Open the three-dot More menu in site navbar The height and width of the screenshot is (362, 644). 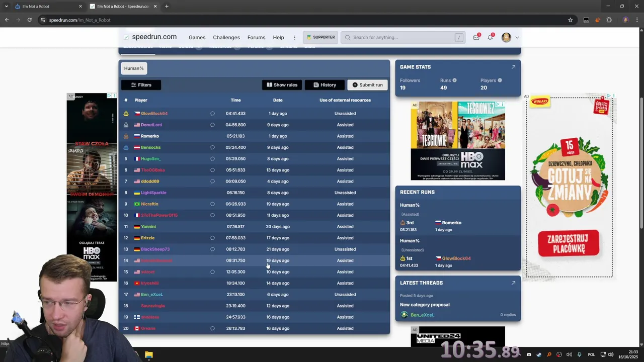point(295,37)
